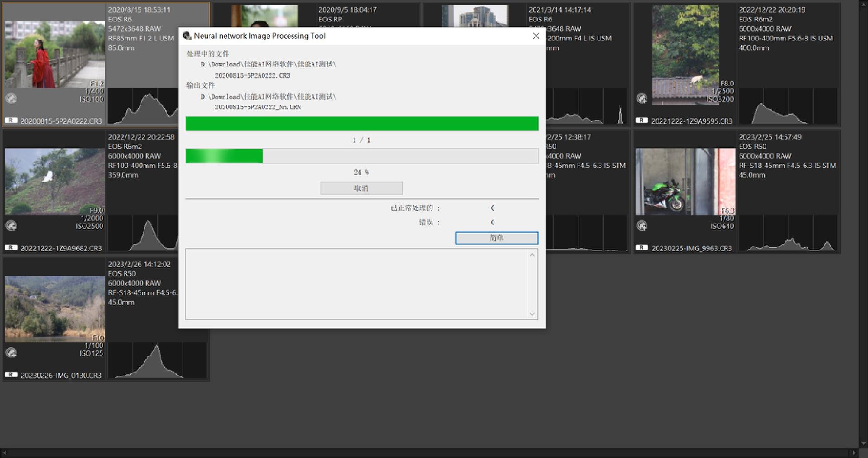Image resolution: width=868 pixels, height=458 pixels.
Task: Click the RAW badge beside 20221222-1Z9A9595.CR3
Action: coord(642,121)
